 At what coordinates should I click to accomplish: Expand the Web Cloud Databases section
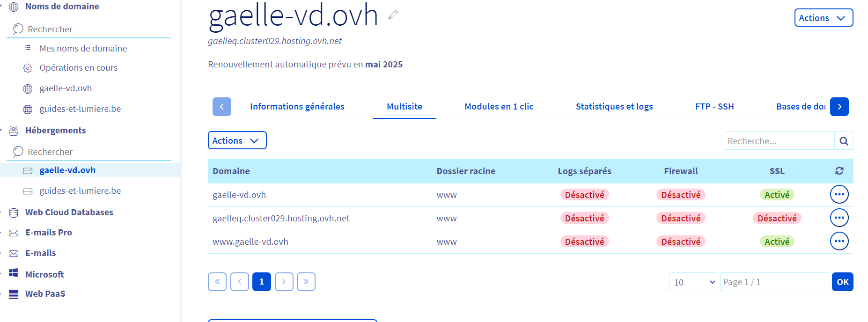69,212
